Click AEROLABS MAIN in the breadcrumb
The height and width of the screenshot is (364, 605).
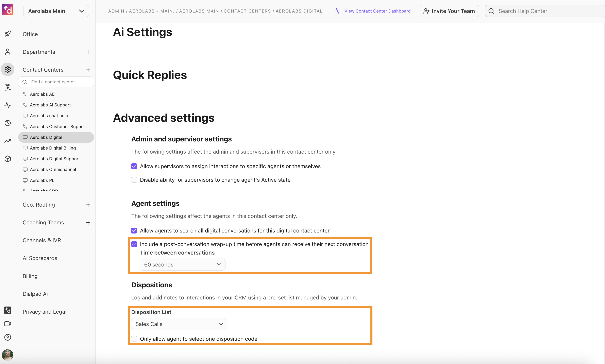click(x=199, y=11)
